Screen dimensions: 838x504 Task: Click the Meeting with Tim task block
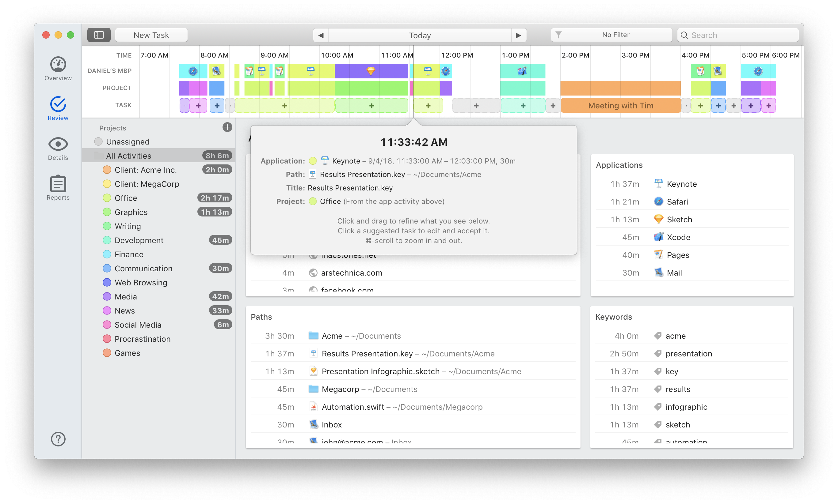[x=620, y=106]
